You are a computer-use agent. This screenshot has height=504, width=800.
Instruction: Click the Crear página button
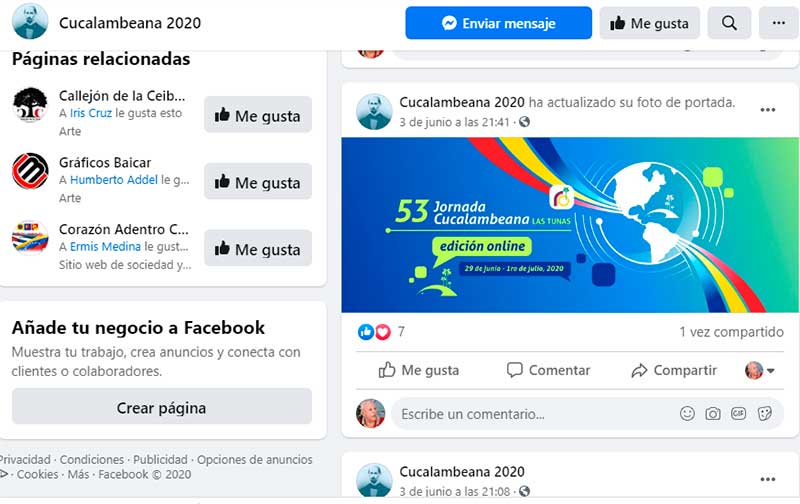pos(162,407)
